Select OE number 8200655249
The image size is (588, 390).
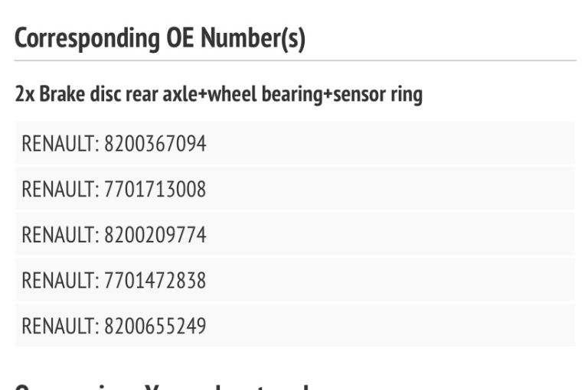point(155,327)
